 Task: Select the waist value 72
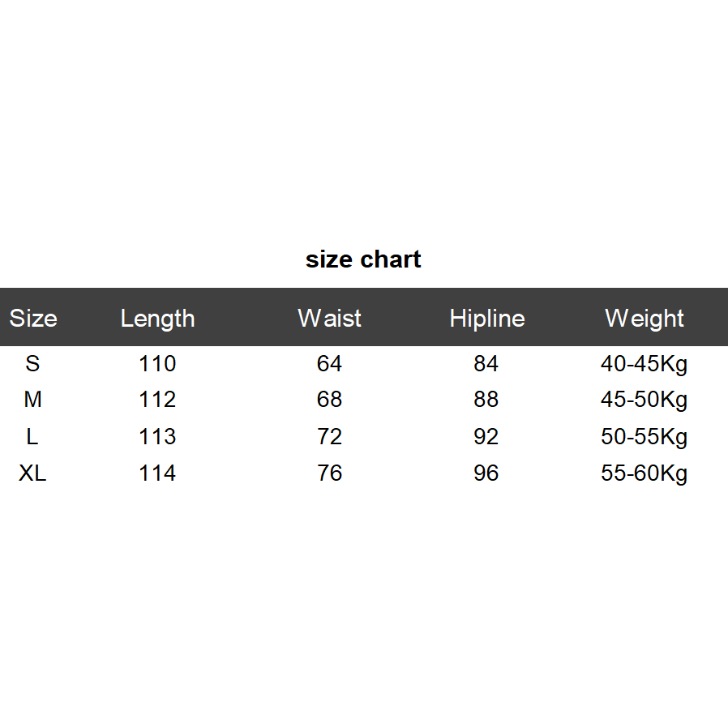(329, 437)
